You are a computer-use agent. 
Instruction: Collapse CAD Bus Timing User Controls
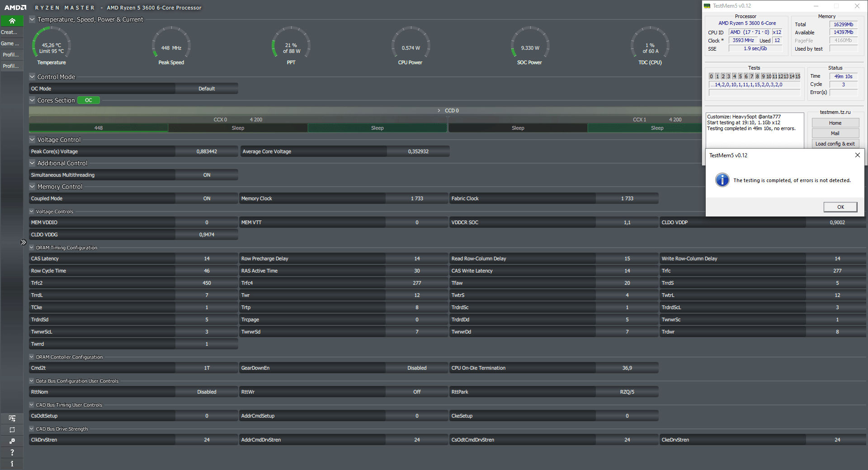tap(32, 405)
